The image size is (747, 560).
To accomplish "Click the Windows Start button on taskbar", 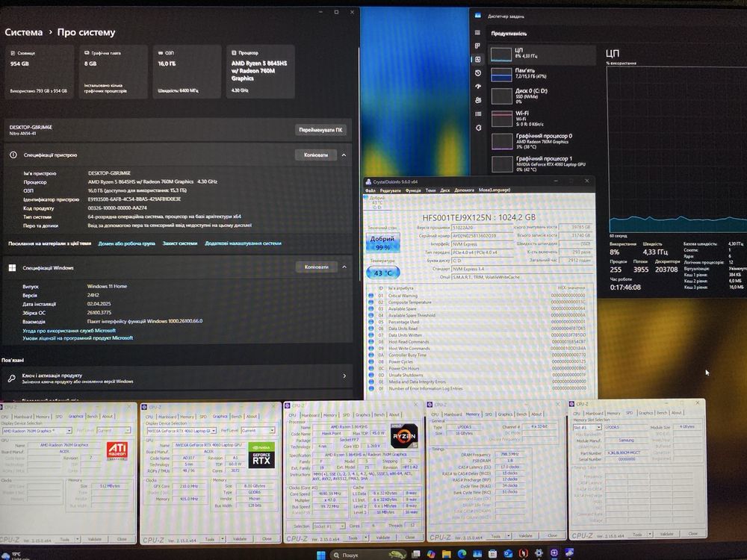I will [321, 555].
